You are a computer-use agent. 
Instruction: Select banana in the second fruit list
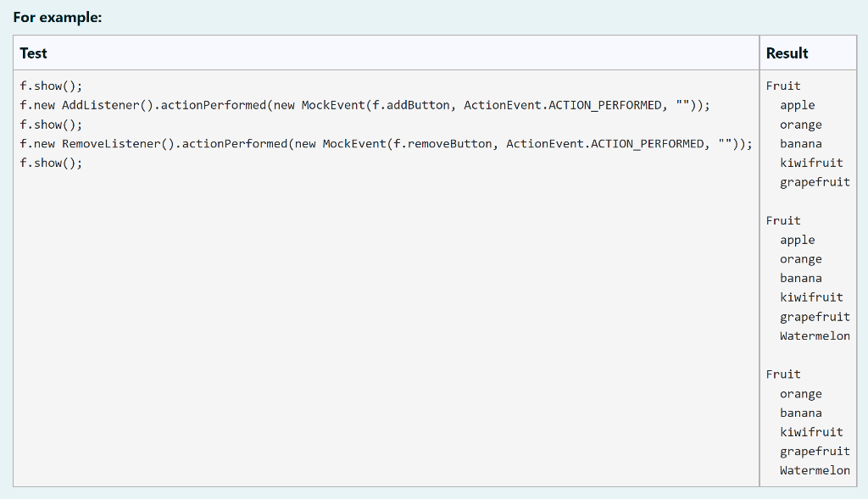pos(800,278)
